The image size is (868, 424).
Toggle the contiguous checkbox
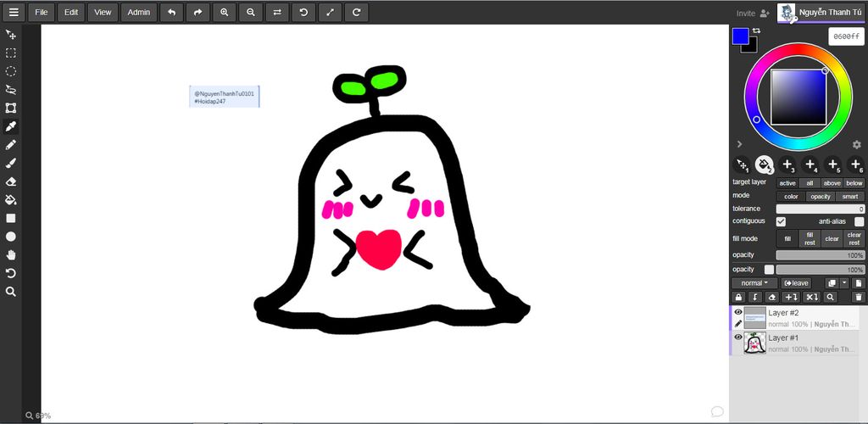pos(781,221)
